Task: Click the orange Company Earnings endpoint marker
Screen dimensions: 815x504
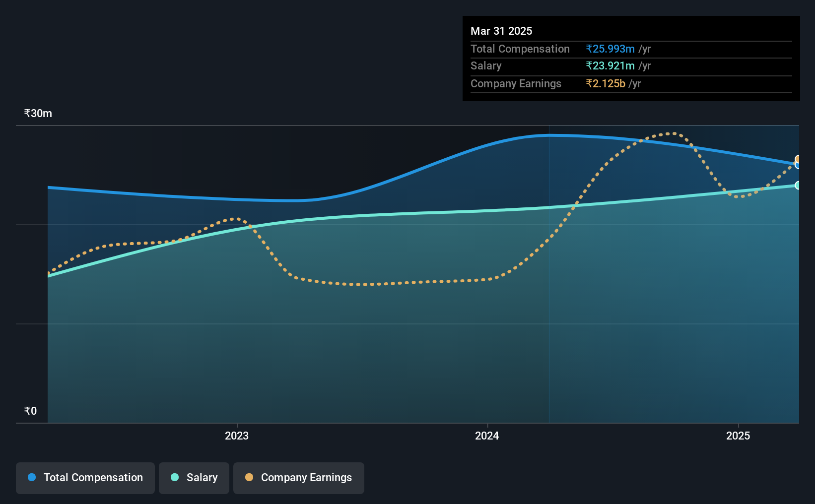Action: coord(798,159)
